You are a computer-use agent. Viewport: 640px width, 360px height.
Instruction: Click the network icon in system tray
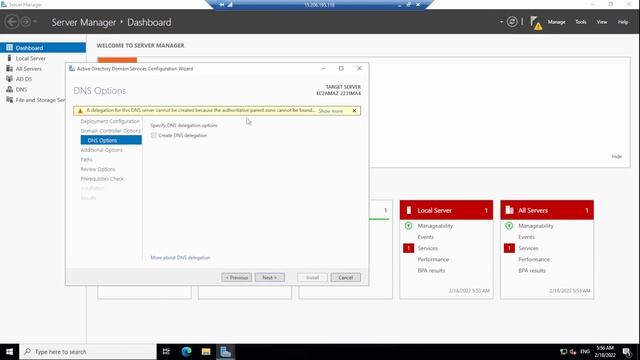(x=563, y=351)
